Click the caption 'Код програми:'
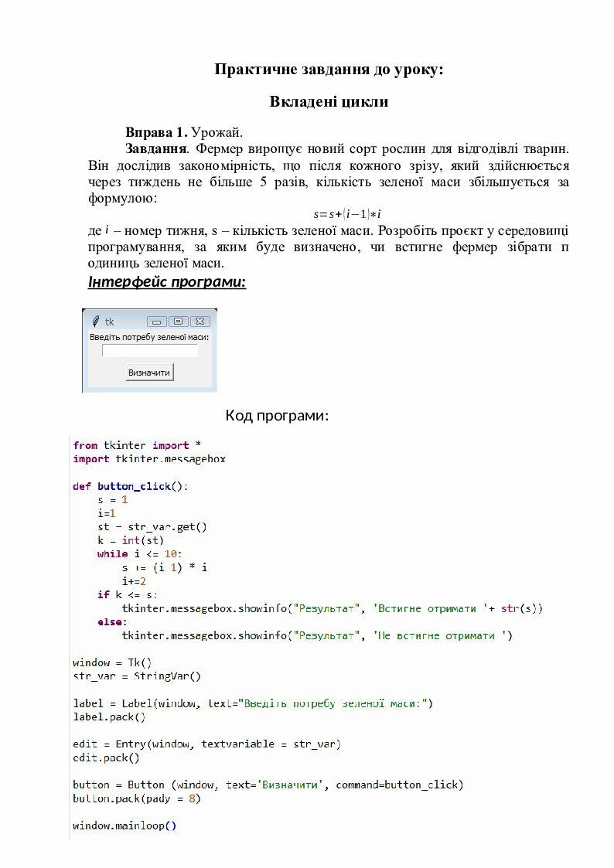 point(277,416)
